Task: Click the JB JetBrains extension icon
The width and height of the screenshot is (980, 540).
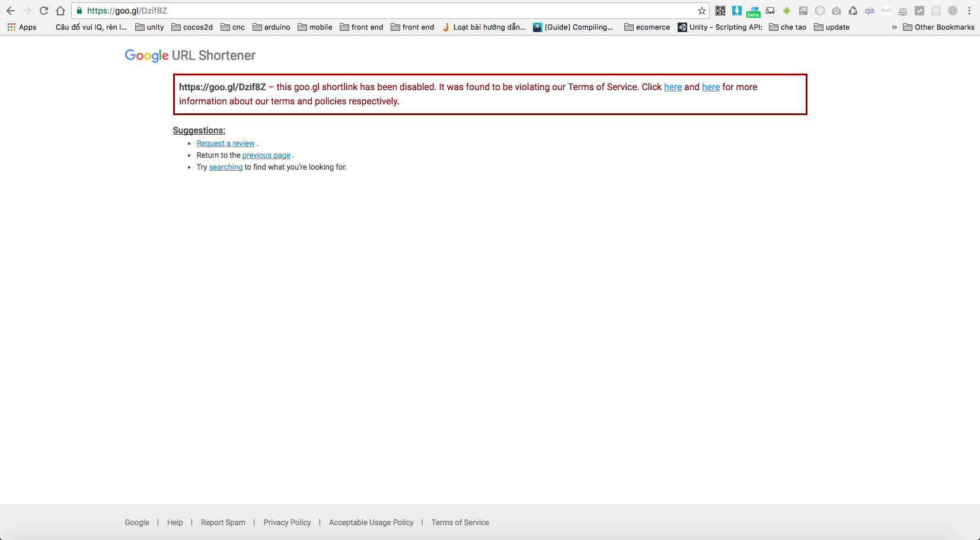Action: coord(803,11)
